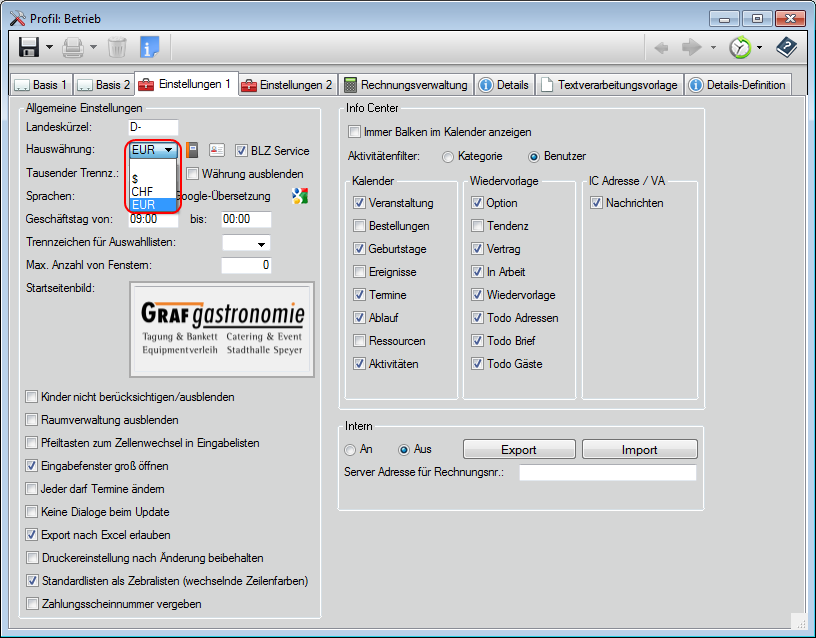The width and height of the screenshot is (816, 638).
Task: Open the Einstellungen 2 tab
Action: pos(286,85)
